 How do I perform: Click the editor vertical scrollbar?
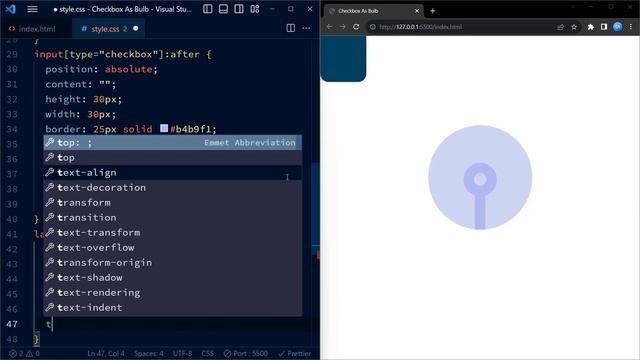pyautogui.click(x=316, y=204)
